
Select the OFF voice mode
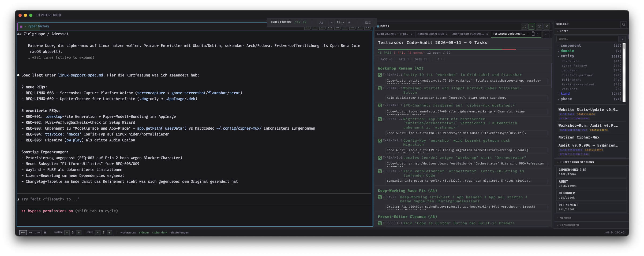23,233
